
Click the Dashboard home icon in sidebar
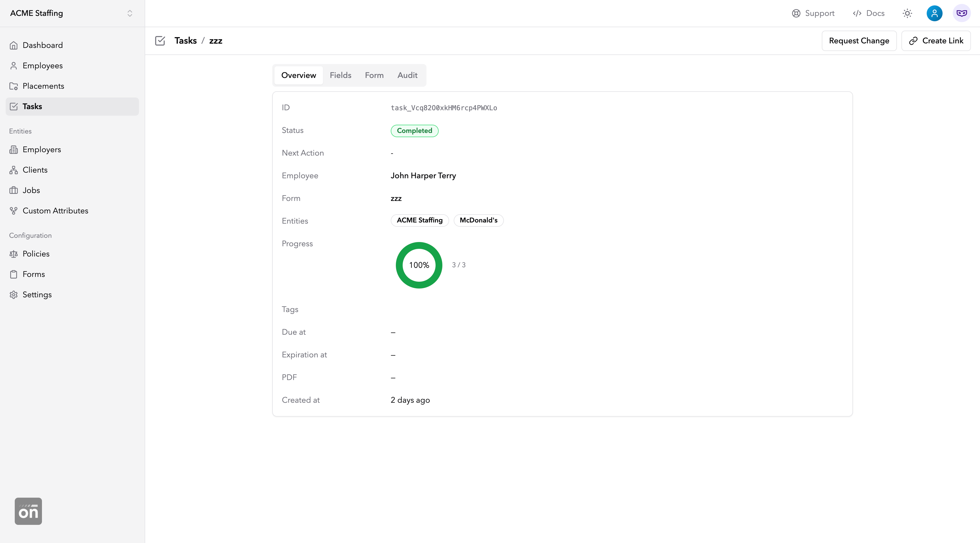tap(14, 45)
